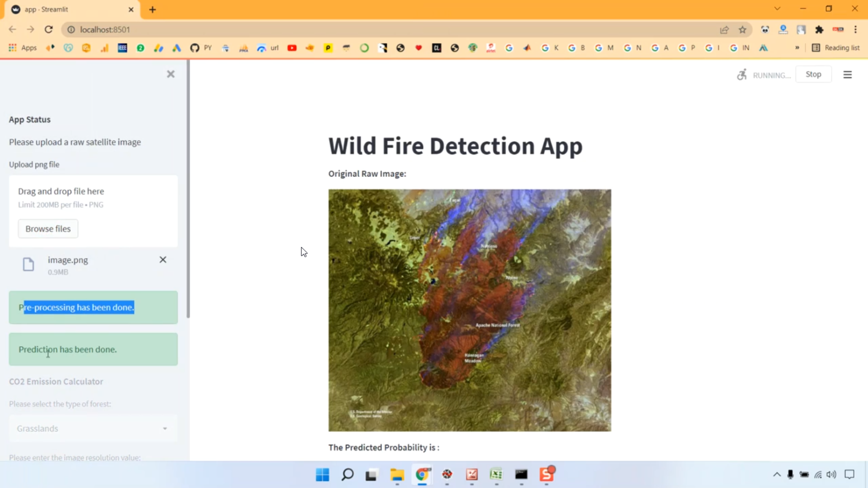868x488 pixels.
Task: Open the Reading list
Action: (836, 48)
